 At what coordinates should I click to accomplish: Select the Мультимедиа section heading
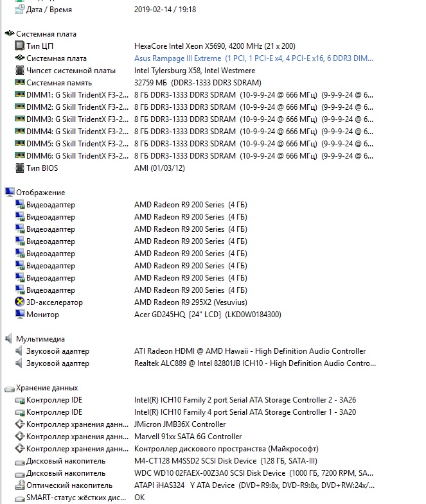click(x=40, y=339)
